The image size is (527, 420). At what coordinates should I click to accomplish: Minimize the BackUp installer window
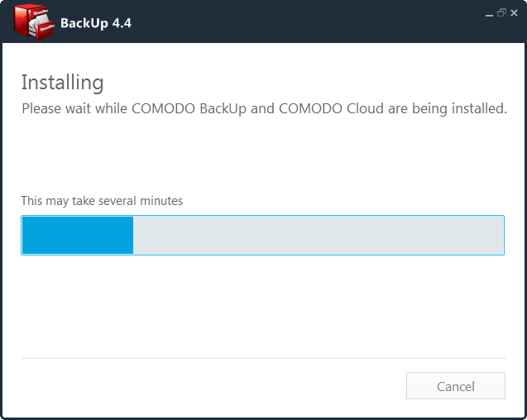pos(490,14)
